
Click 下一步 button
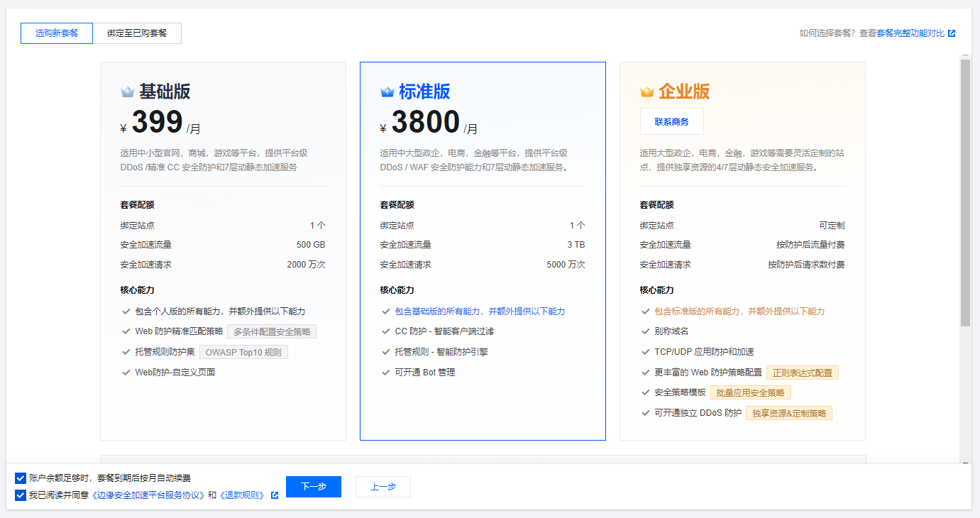pyautogui.click(x=314, y=487)
